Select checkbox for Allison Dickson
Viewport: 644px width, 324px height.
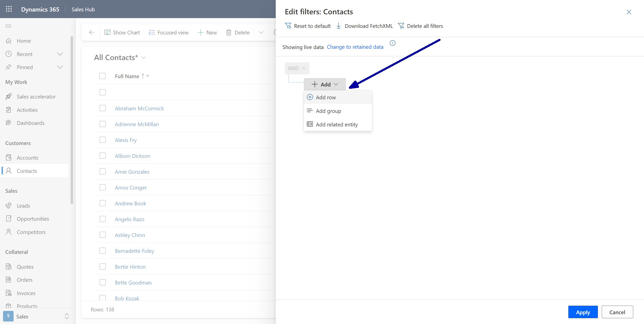coord(102,156)
